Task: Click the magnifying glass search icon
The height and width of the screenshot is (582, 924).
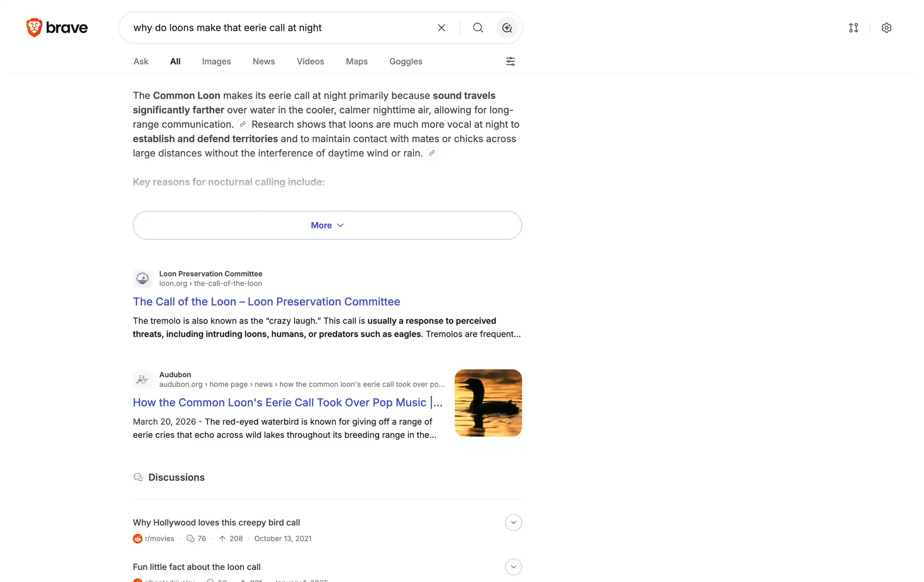Action: click(478, 28)
